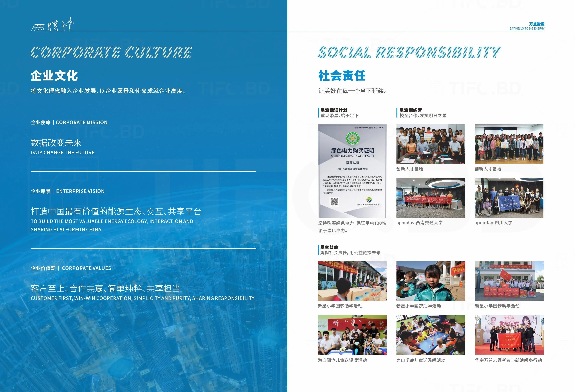This screenshot has height=392, width=575.
Task: Click the 星空公益 section heading
Action: [329, 247]
